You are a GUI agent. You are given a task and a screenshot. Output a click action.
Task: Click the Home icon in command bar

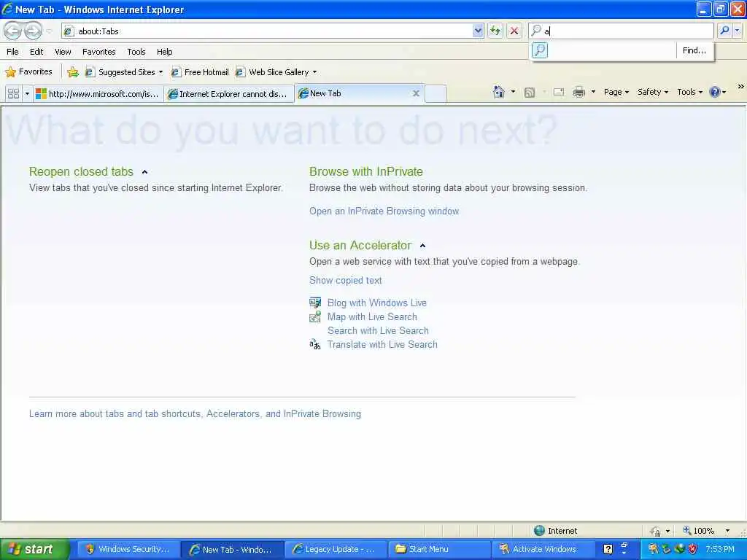(499, 92)
